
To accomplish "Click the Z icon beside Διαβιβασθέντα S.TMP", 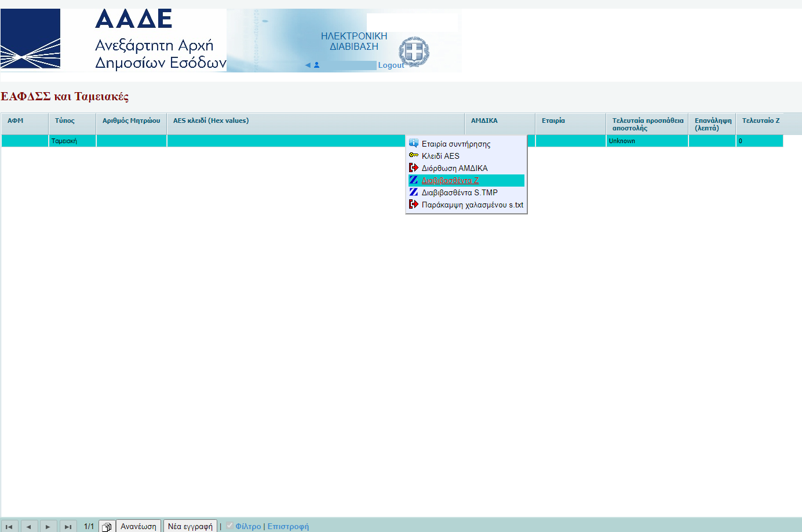I will [x=413, y=192].
